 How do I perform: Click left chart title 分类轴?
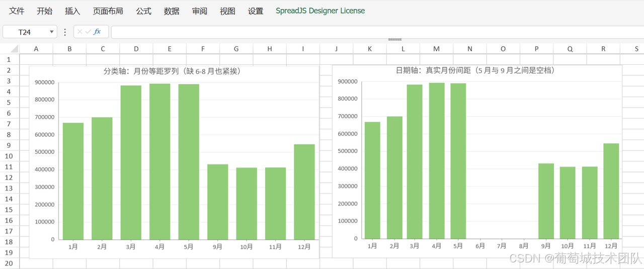point(173,71)
